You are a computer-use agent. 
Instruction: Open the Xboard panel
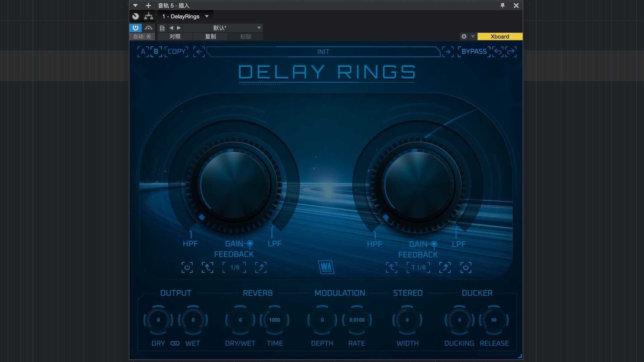(499, 37)
